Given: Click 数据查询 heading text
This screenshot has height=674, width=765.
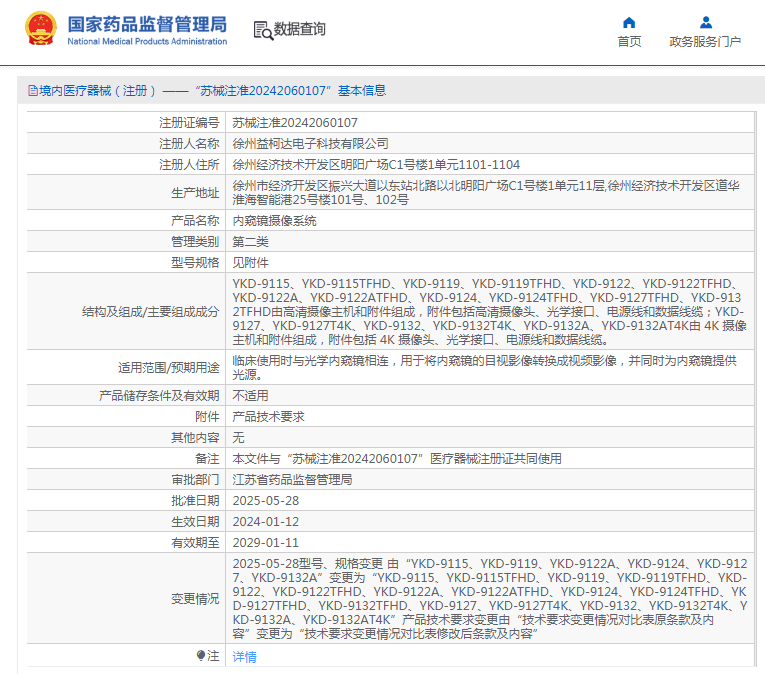Looking at the screenshot, I should tap(299, 29).
